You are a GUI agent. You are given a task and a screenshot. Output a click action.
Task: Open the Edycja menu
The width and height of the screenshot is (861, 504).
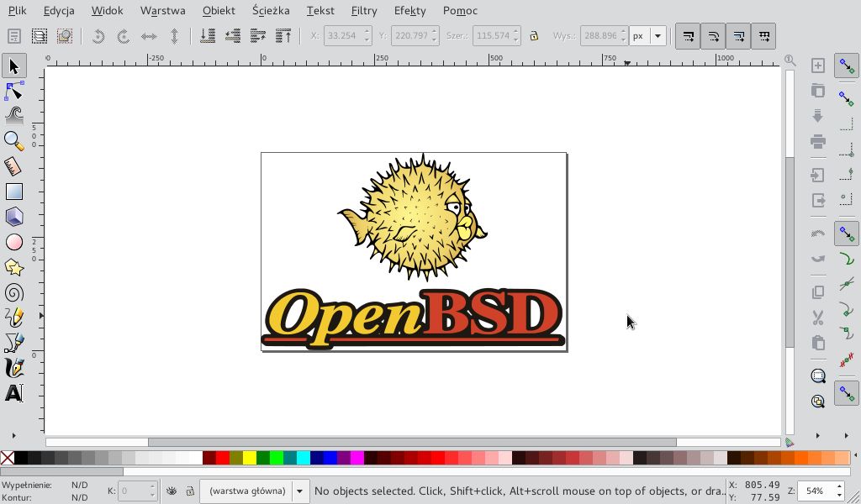[x=59, y=10]
